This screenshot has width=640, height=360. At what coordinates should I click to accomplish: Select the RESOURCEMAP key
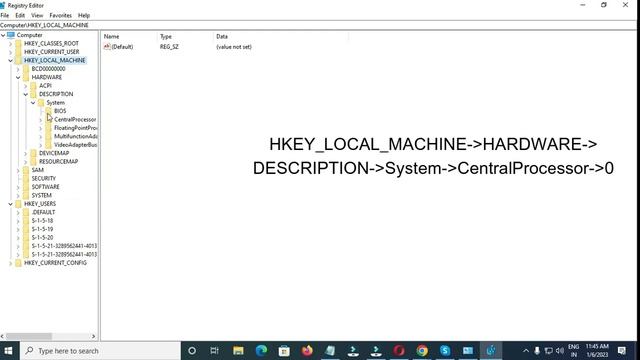[x=58, y=162]
